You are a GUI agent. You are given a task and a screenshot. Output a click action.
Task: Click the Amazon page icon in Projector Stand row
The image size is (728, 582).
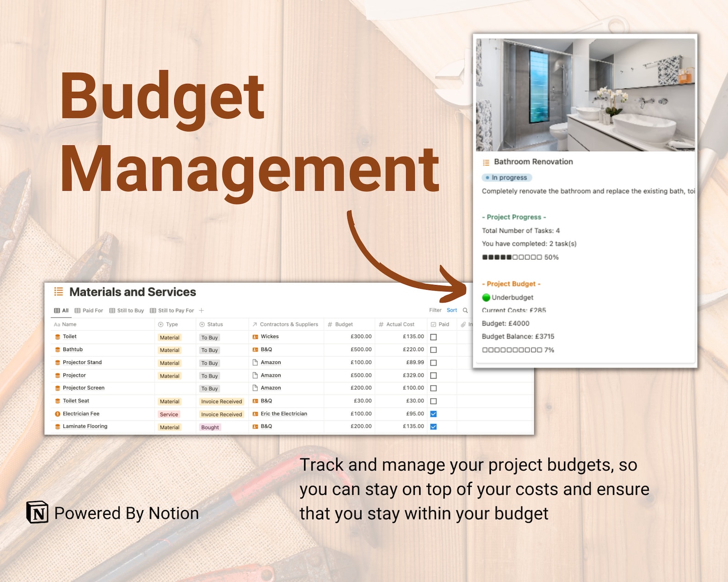coord(255,362)
